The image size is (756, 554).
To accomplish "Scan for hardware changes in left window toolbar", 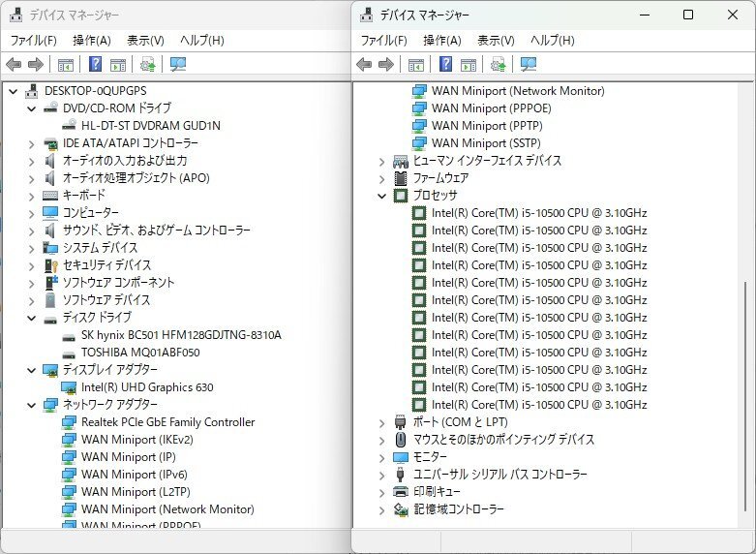I will 178,64.
